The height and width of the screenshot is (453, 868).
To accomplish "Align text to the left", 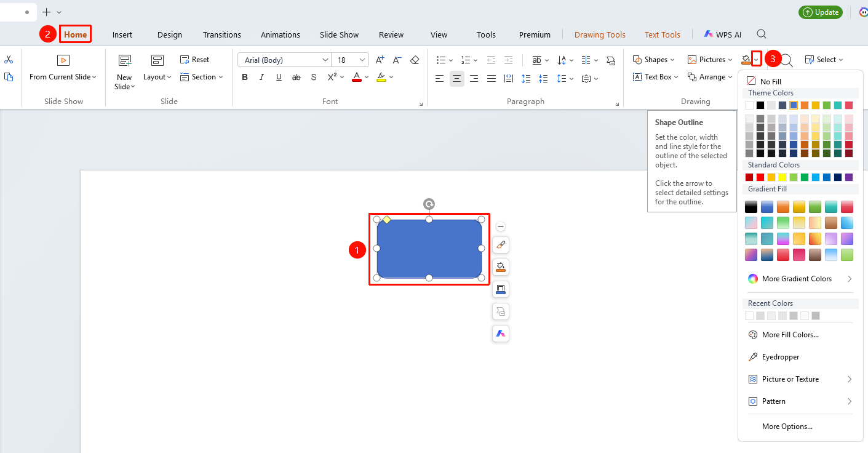I will [439, 78].
